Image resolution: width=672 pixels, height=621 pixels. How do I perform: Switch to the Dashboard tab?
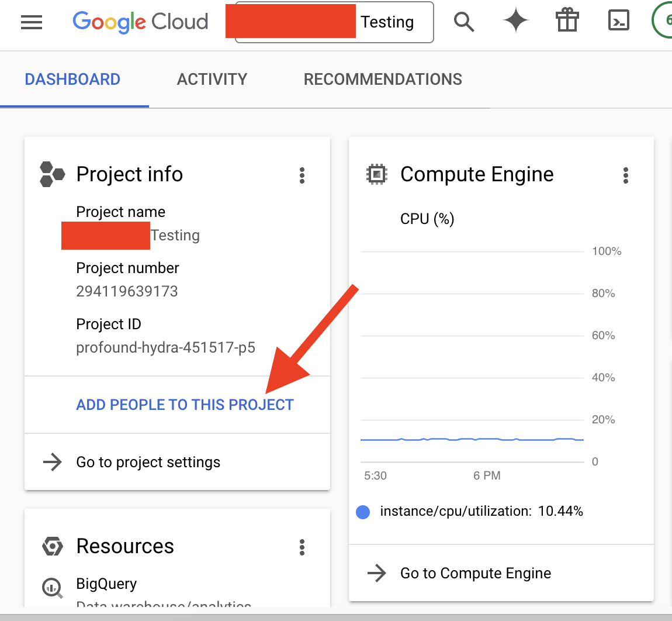[72, 80]
